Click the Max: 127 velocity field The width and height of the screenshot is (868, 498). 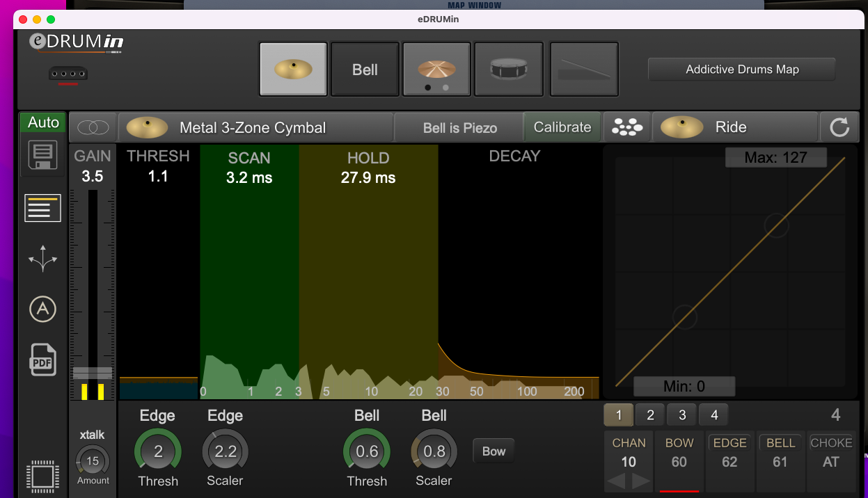click(775, 158)
